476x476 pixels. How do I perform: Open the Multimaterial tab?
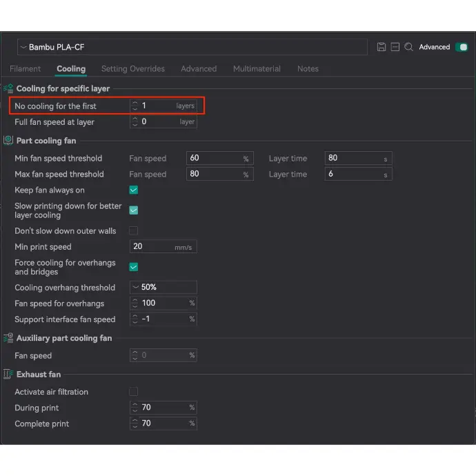coord(257,69)
